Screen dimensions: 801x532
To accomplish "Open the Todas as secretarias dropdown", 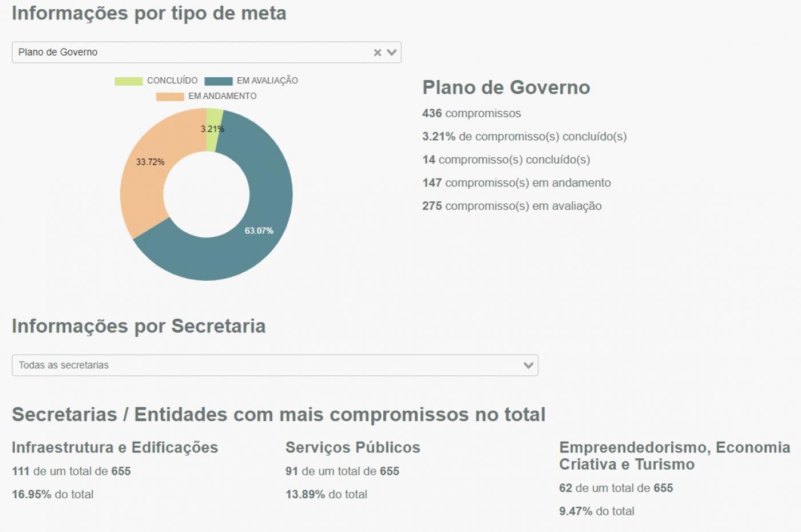I will (275, 365).
